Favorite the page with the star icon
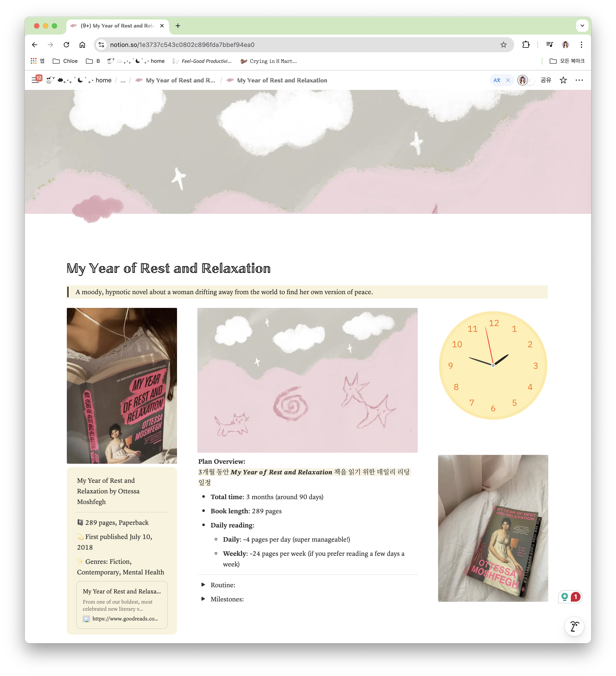616x676 pixels. pyautogui.click(x=563, y=80)
